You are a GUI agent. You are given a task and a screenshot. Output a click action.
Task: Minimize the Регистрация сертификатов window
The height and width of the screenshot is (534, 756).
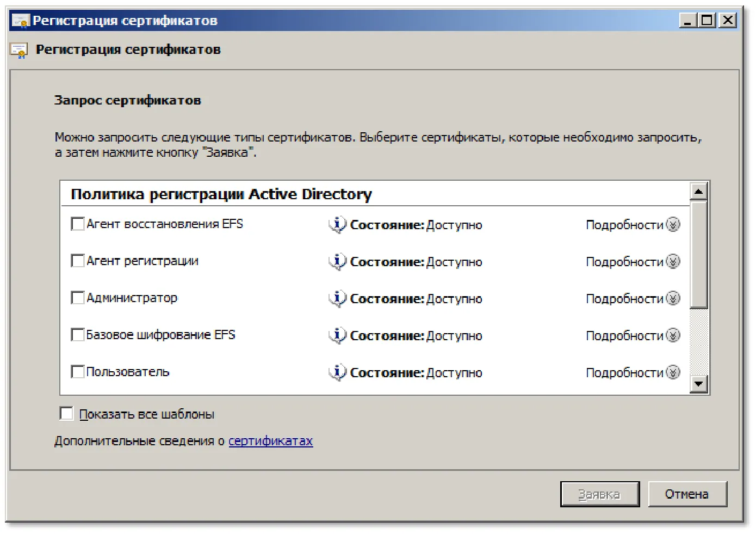(x=688, y=21)
